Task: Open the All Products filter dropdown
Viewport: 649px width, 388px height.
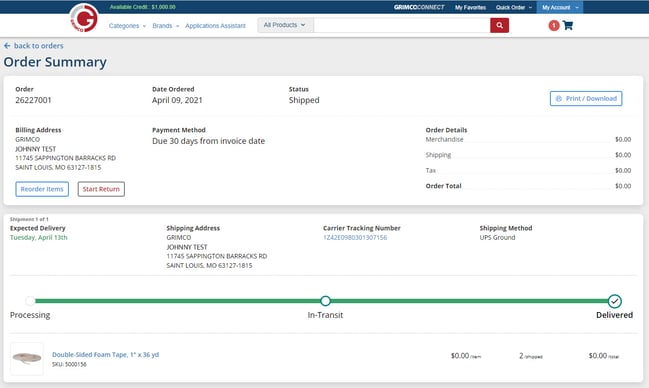Action: point(285,25)
